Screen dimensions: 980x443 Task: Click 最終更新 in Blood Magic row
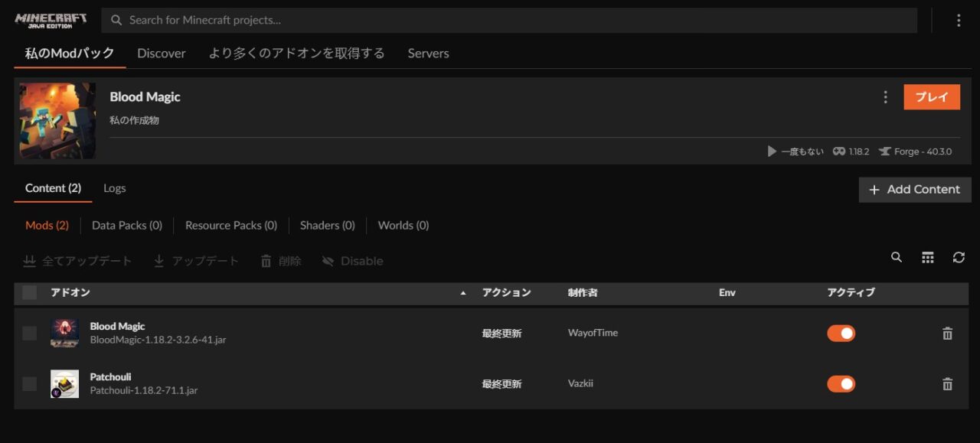[501, 334]
